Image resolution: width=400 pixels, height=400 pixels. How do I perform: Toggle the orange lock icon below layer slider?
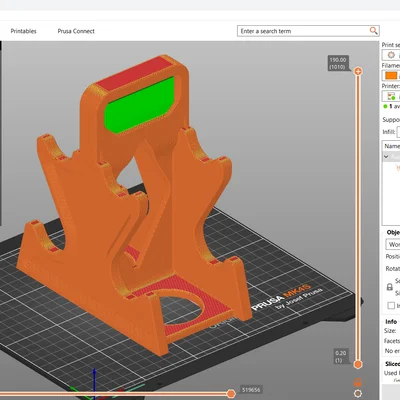358,382
